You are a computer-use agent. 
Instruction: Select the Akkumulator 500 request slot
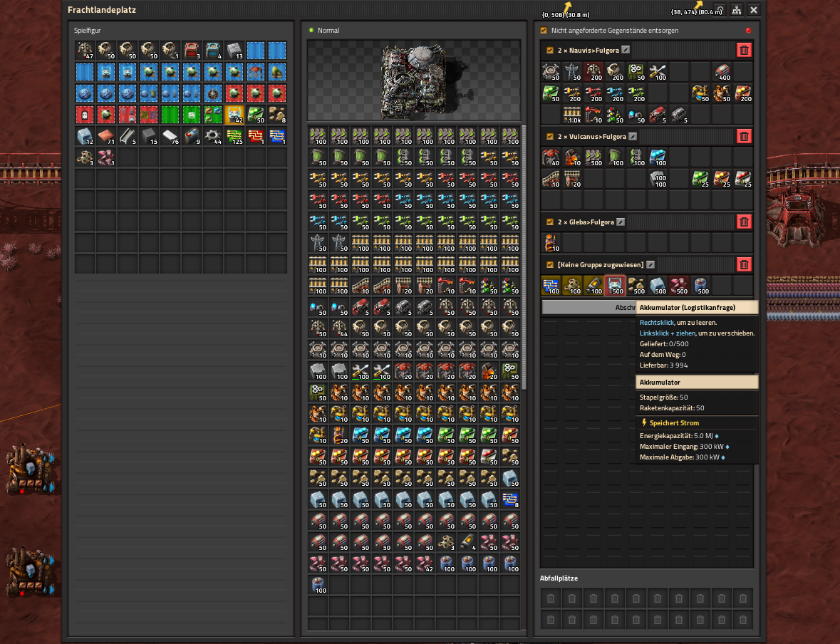pos(614,286)
